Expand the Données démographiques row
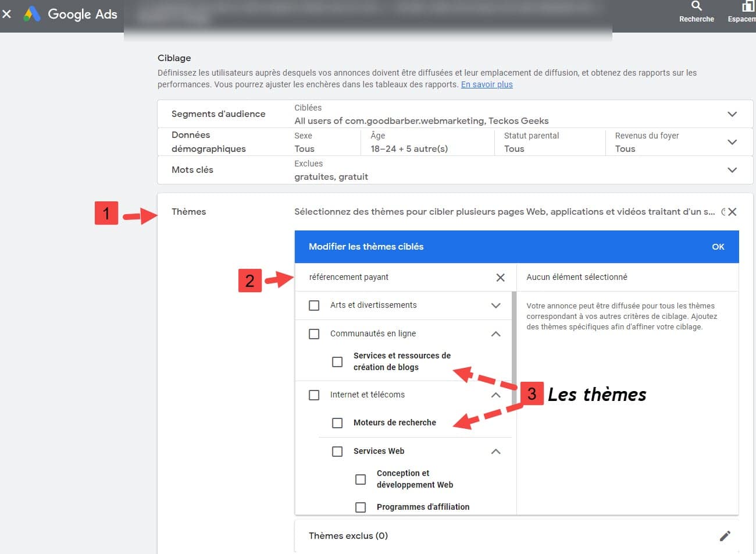The image size is (756, 554). tap(732, 142)
